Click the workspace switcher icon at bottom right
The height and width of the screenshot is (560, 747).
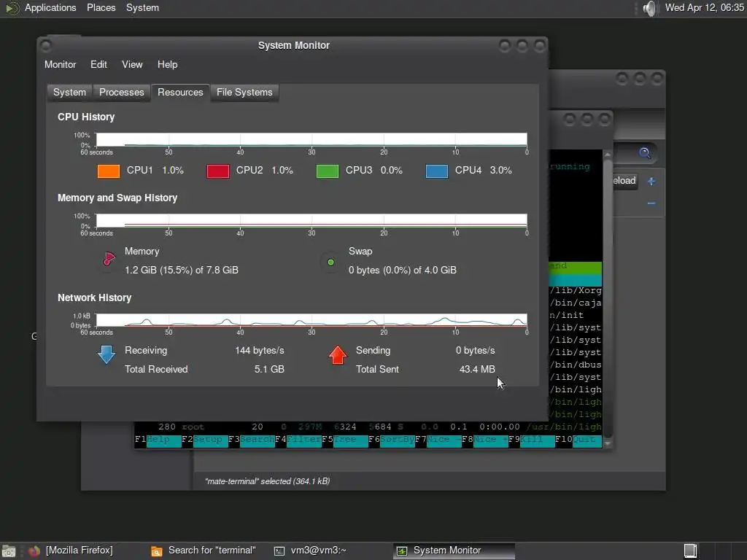pyautogui.click(x=690, y=551)
